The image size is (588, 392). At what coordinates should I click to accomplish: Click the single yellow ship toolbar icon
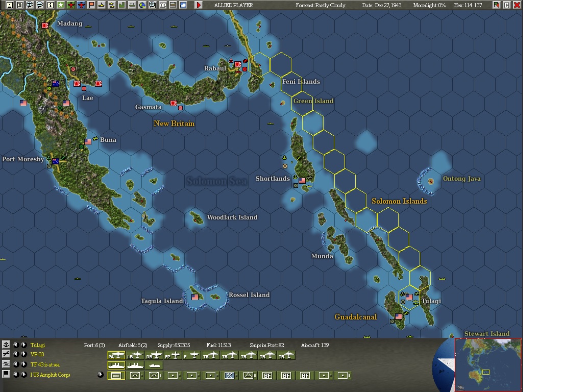point(101,5)
